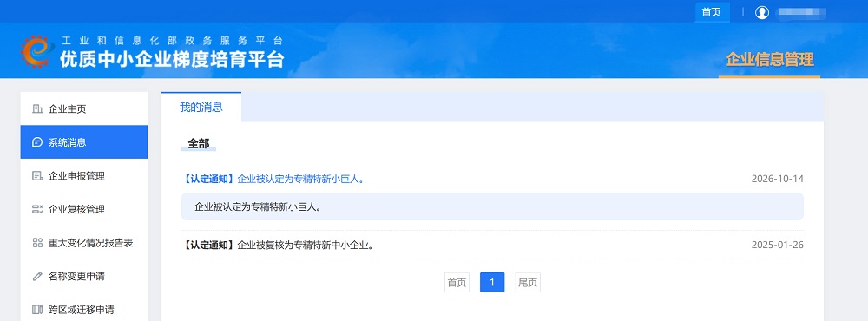Open 企业复核管理 sidebar item
868x321 pixels.
coord(84,209)
